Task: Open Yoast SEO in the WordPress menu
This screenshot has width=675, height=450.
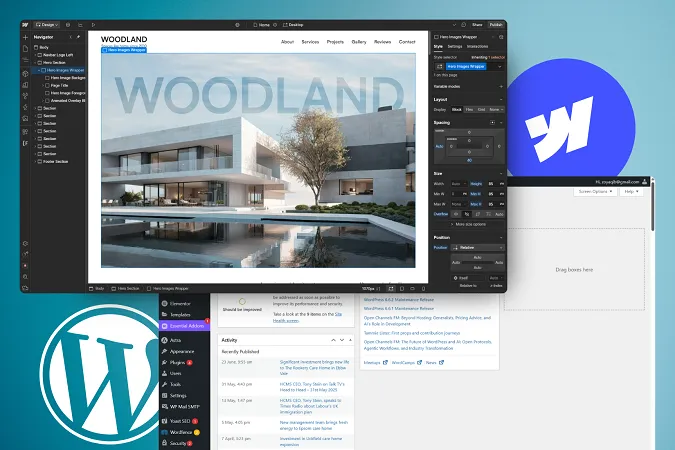Action: point(180,421)
